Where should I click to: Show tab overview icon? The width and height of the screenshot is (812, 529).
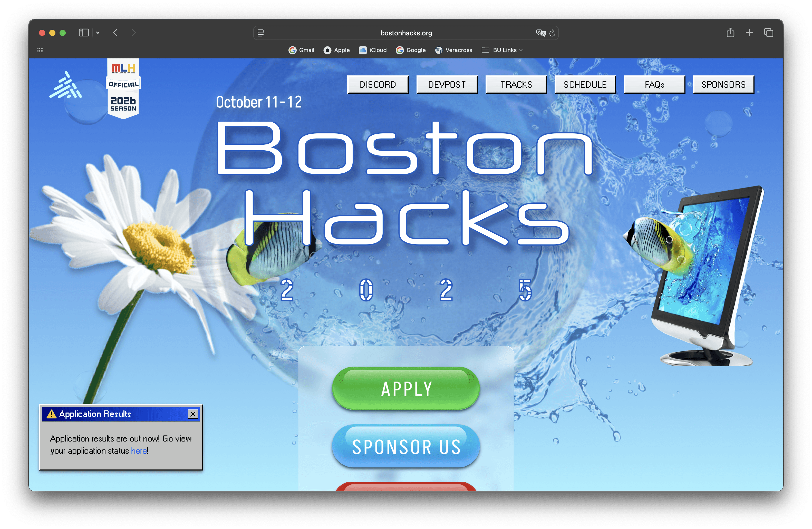click(769, 33)
